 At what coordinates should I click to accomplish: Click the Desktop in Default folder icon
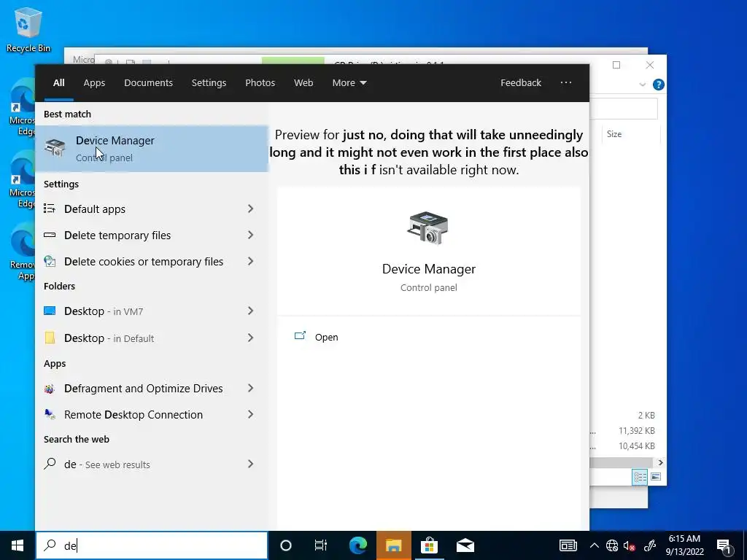coord(49,338)
